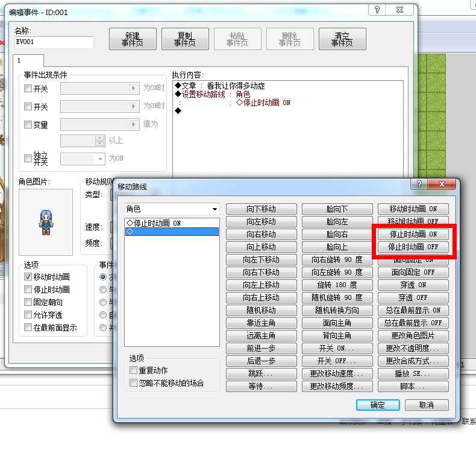Close the 移动路线 dialog with X
476x453 pixels.
442,184
